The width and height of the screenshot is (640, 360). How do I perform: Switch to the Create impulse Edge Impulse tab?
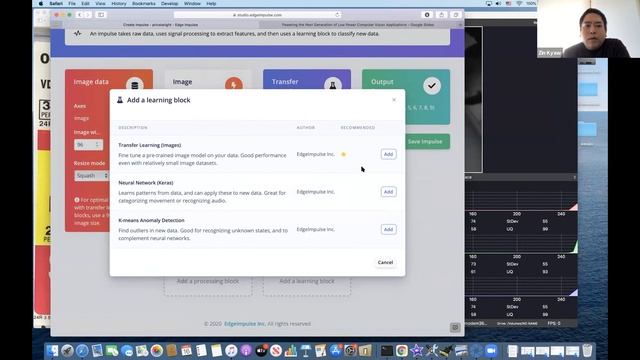click(160, 25)
